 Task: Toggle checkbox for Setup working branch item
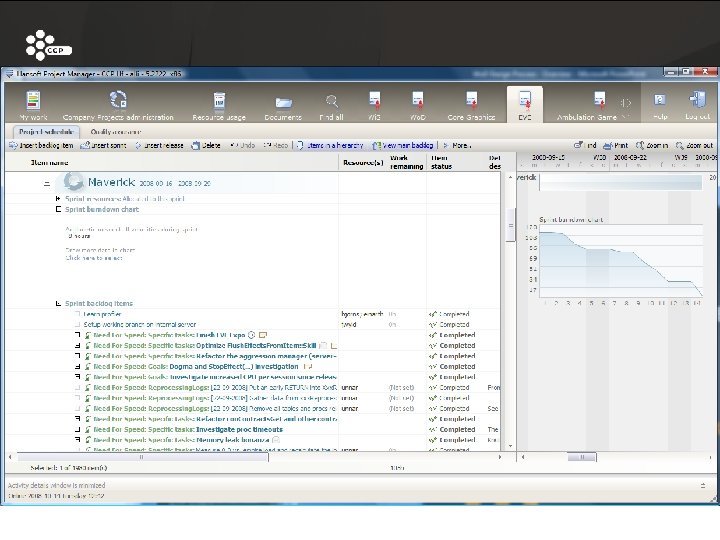click(x=78, y=325)
